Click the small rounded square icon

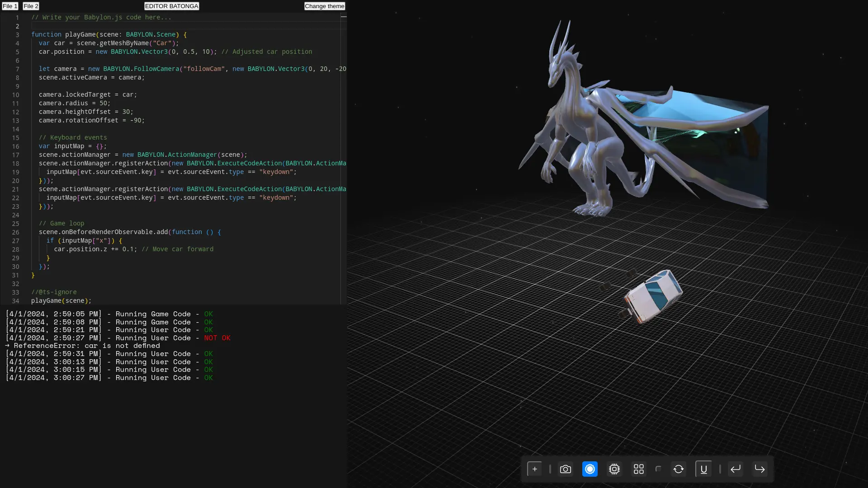click(x=658, y=469)
